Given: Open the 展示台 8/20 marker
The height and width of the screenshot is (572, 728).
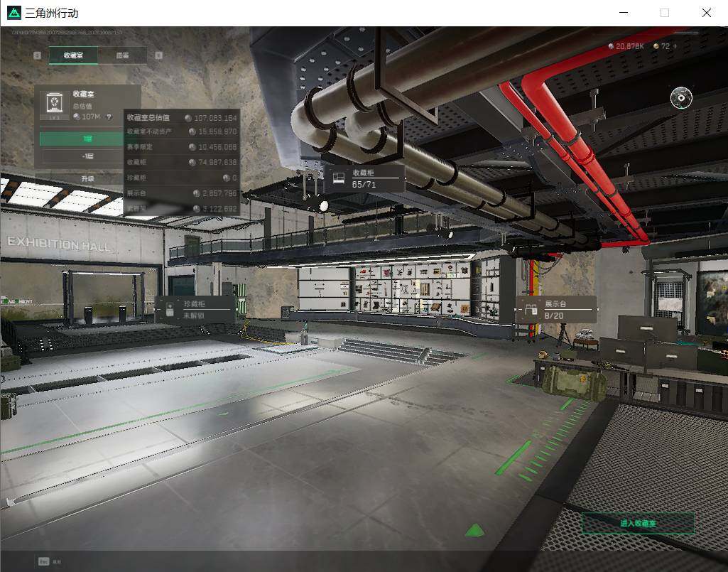Looking at the screenshot, I should click(556, 310).
